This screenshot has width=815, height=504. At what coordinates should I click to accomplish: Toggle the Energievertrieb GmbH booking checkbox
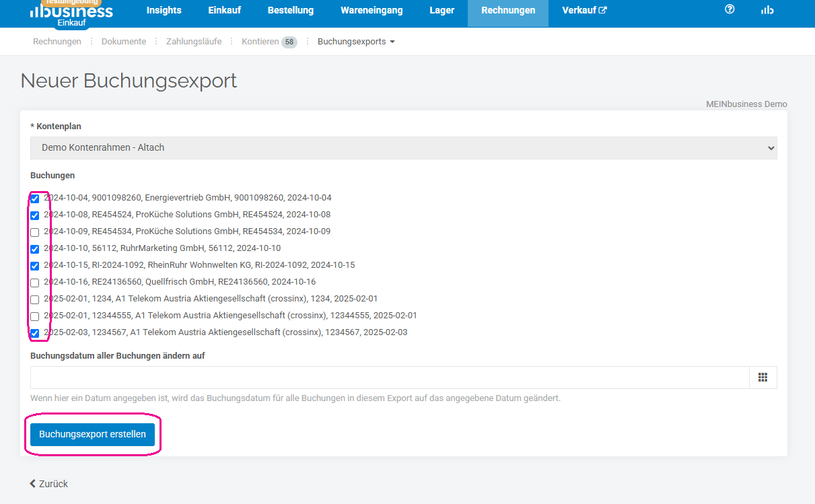35,199
